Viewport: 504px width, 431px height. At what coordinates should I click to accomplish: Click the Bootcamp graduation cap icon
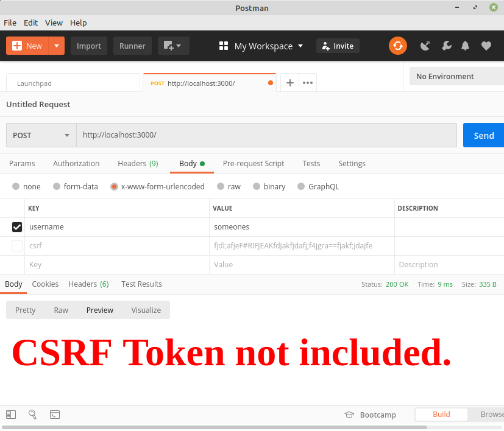349,415
